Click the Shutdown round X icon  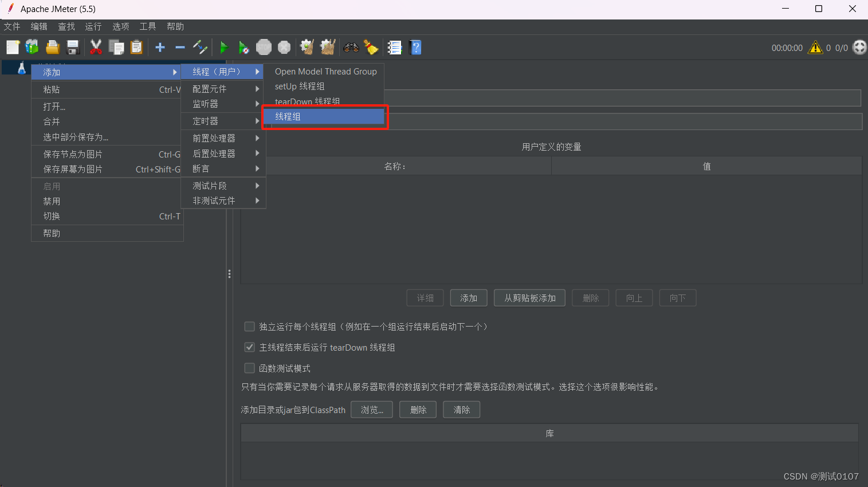pyautogui.click(x=284, y=48)
